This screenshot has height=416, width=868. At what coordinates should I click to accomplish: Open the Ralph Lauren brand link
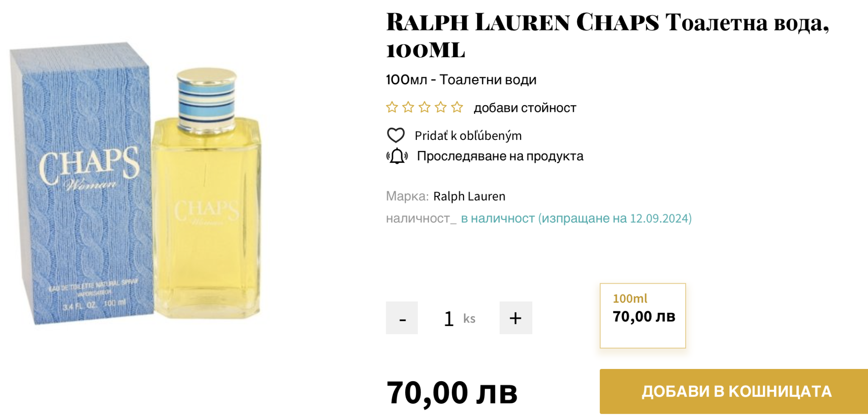(469, 196)
